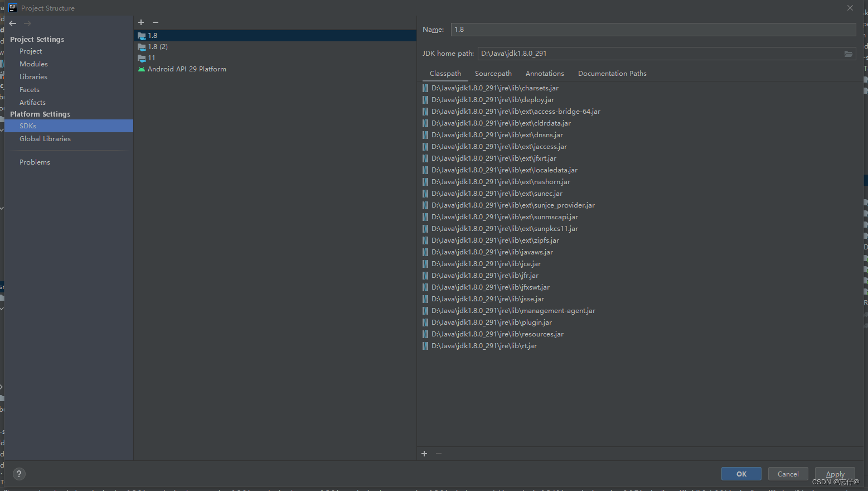Switch to the Sourcepath tab
The height and width of the screenshot is (491, 868).
tap(493, 73)
